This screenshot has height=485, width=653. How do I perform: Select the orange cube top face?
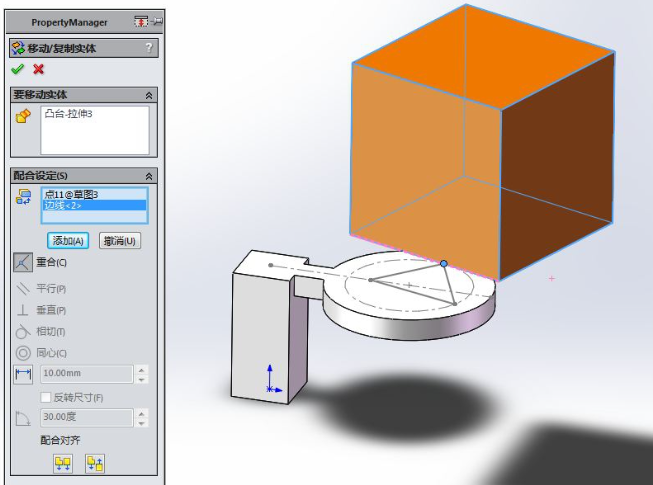(483, 58)
